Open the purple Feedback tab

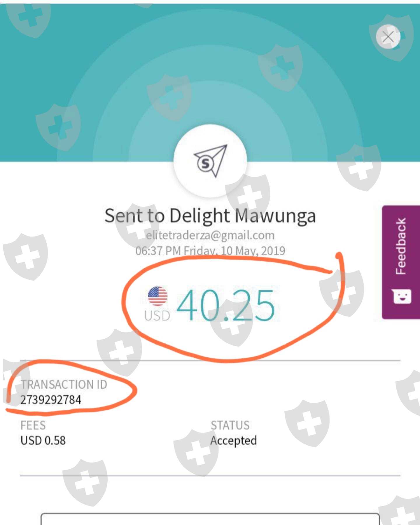[401, 262]
